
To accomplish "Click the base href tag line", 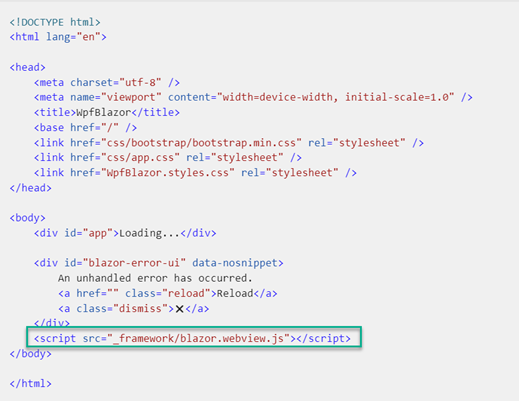I will point(85,128).
